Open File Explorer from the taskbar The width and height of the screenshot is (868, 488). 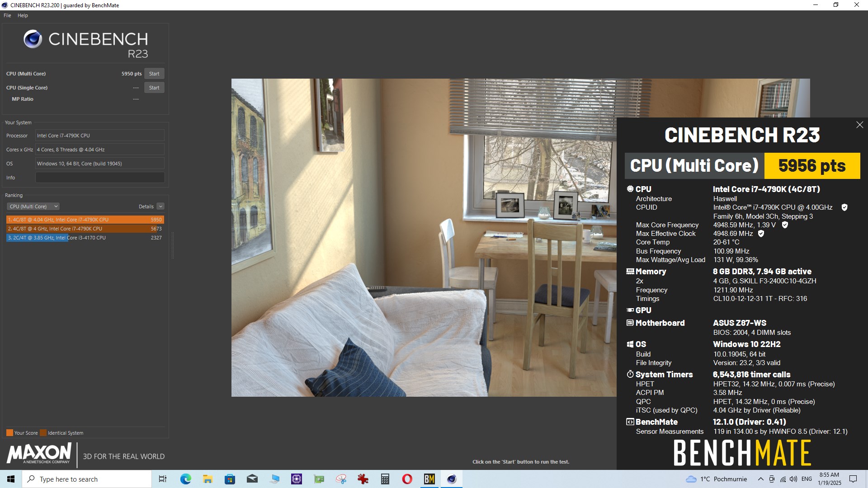[208, 479]
